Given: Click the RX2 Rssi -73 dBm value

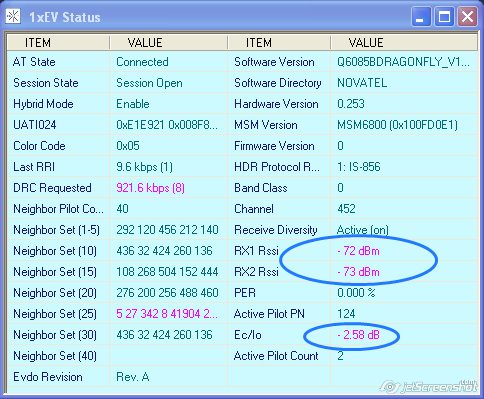Looking at the screenshot, I should 359,272.
